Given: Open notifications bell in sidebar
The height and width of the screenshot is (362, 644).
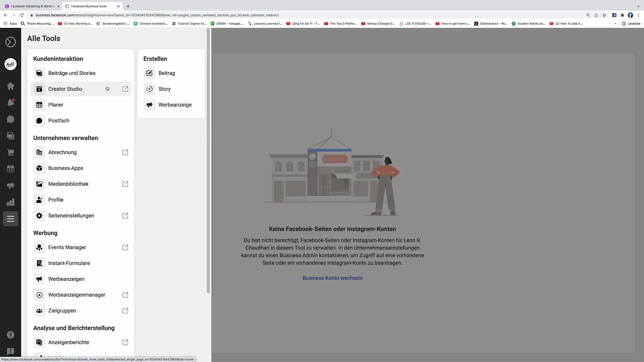Looking at the screenshot, I should point(10,103).
